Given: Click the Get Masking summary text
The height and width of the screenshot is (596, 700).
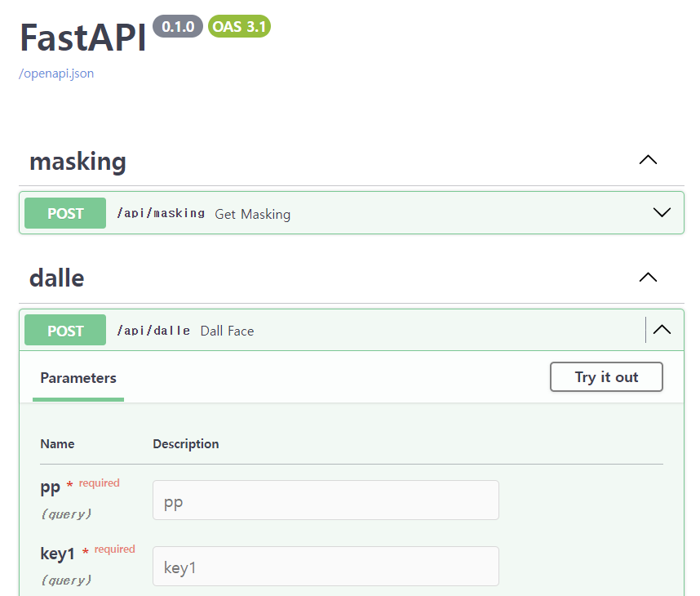Looking at the screenshot, I should (x=253, y=215).
